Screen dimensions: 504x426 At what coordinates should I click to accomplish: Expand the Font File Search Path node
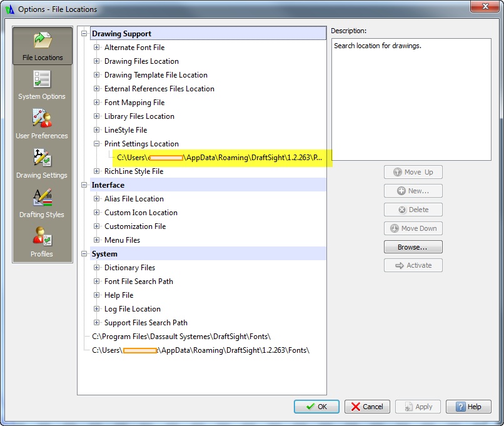(96, 281)
